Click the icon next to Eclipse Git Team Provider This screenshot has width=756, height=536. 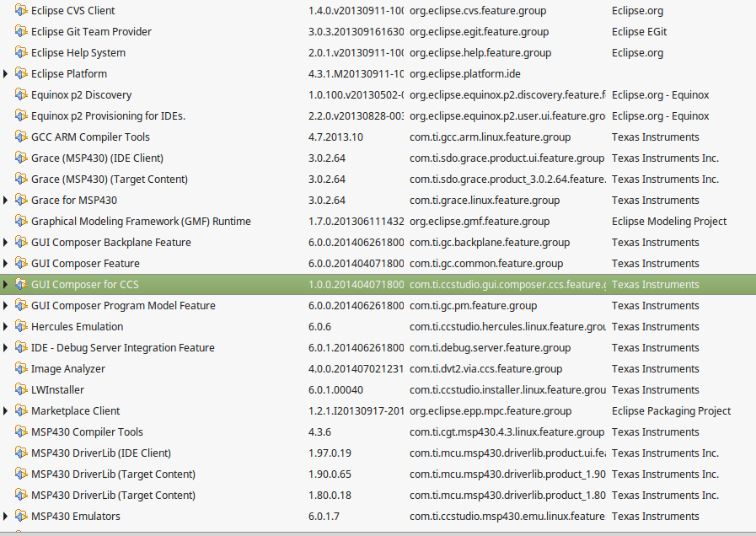pyautogui.click(x=21, y=31)
